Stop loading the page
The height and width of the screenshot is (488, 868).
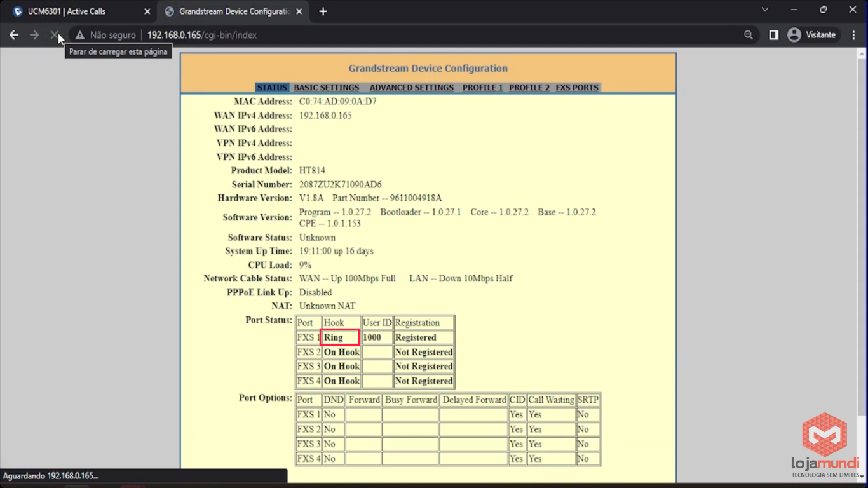[55, 35]
